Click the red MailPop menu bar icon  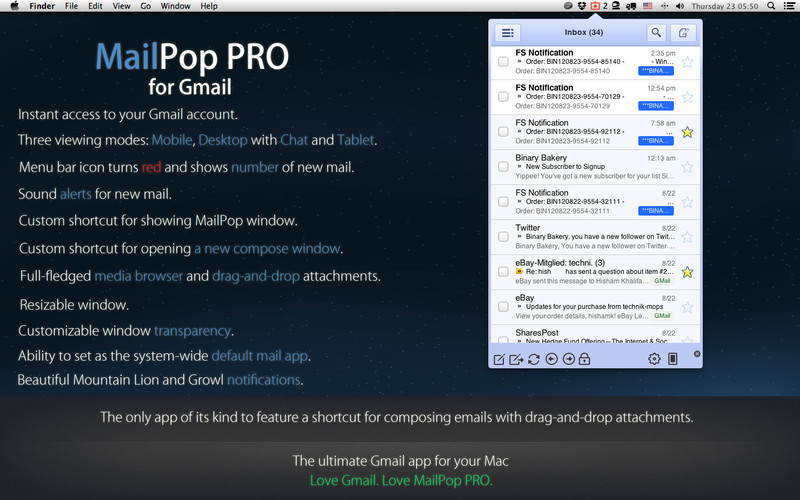click(x=595, y=6)
